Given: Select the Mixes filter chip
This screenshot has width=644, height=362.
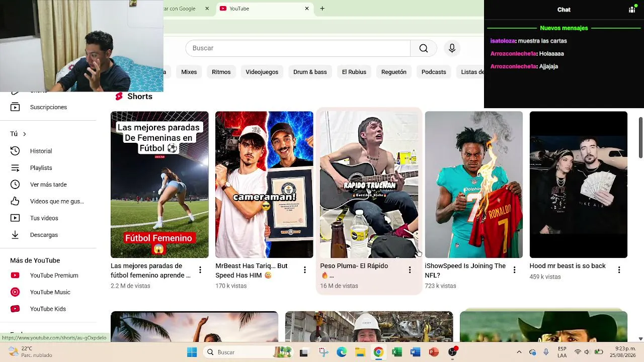Looking at the screenshot, I should coord(189,72).
